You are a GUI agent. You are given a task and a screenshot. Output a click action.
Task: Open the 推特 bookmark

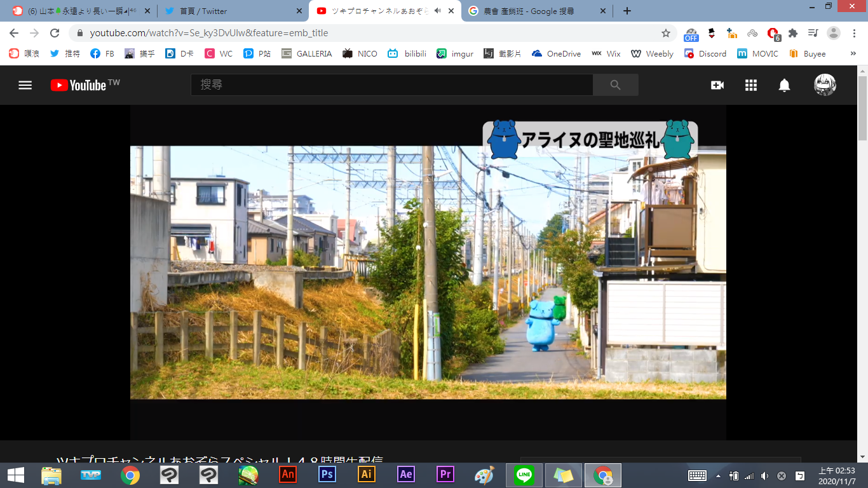click(x=65, y=54)
